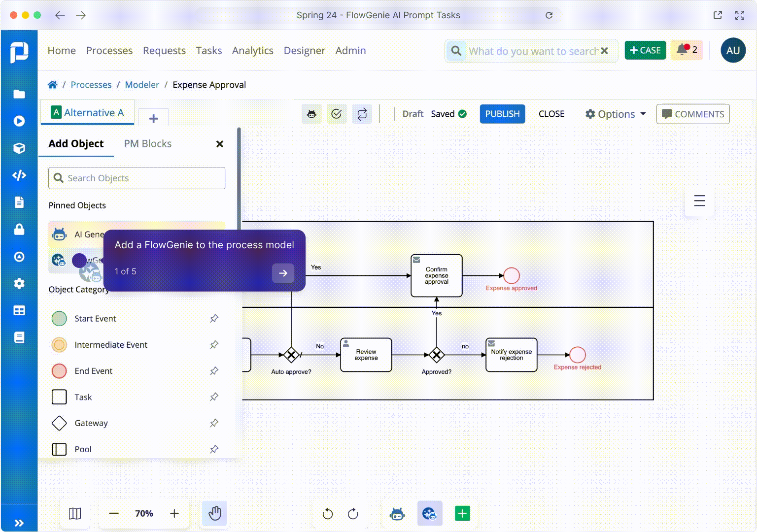Click the AI Genie robot icon in bottom bar
This screenshot has height=532, width=757.
point(397,514)
